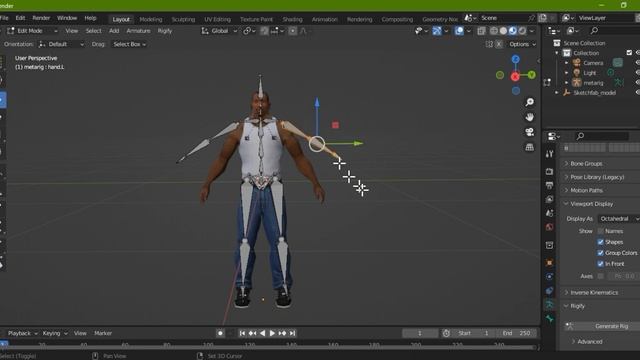Jump to timeline end button

point(292,333)
